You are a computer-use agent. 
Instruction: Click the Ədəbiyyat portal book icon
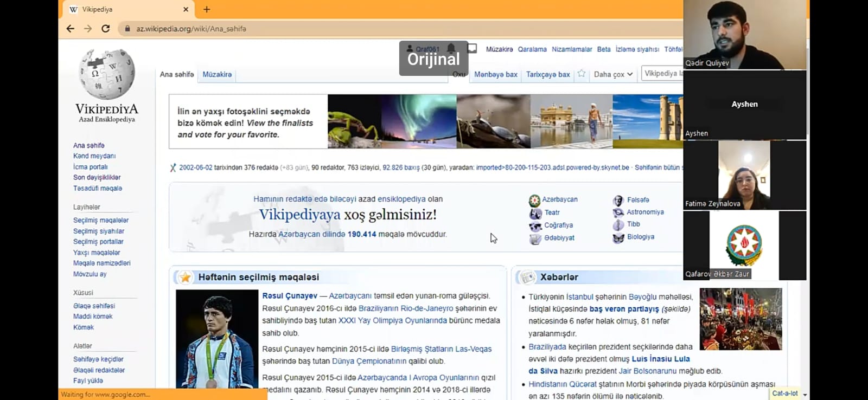point(535,238)
